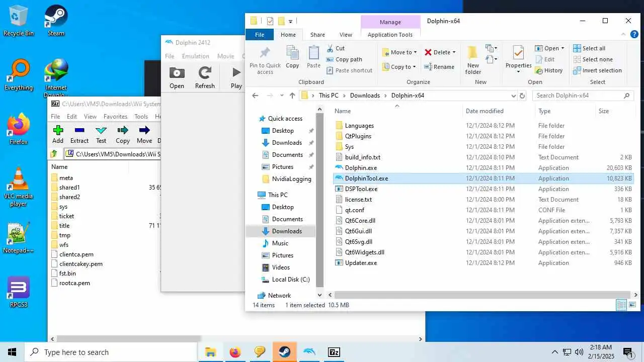This screenshot has height=362, width=644.
Task: Select the Sys folder in Explorer
Action: coord(349,147)
